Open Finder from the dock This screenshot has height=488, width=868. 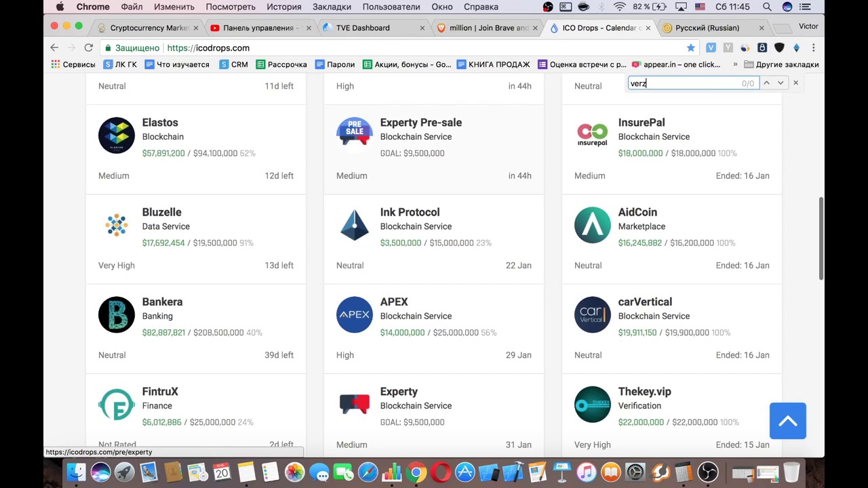click(x=76, y=471)
